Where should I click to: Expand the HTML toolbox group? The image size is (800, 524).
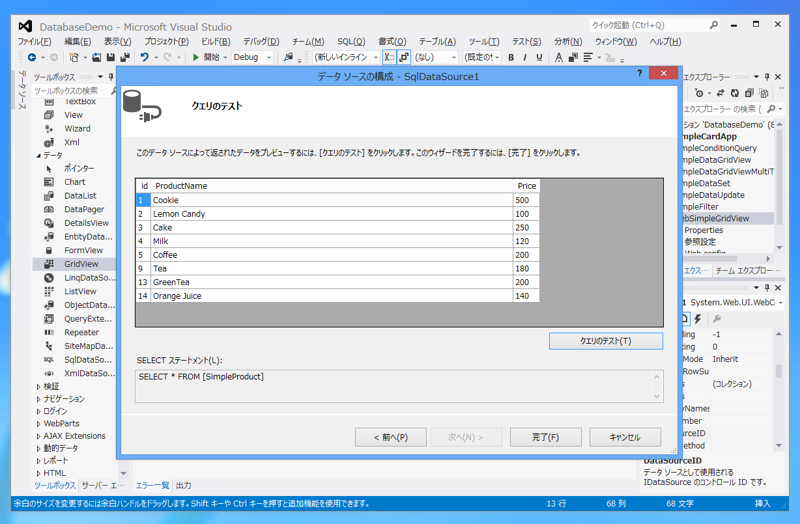point(38,473)
